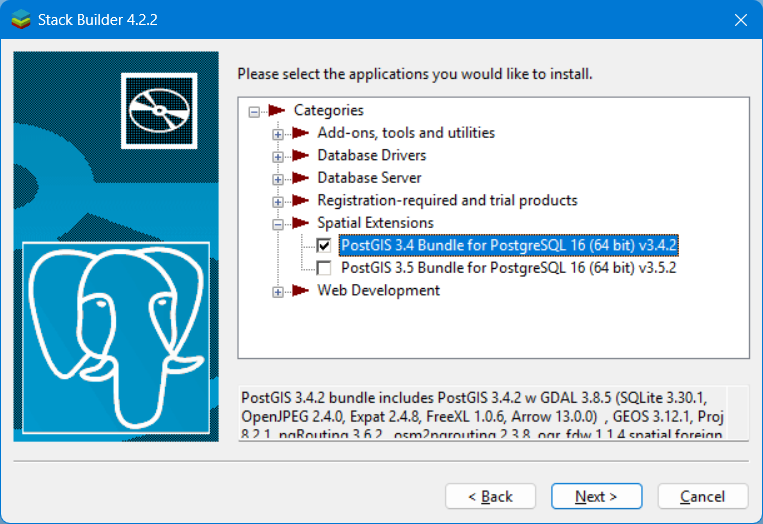Click the PostgreSQL elephant logo
Image resolution: width=763 pixels, height=524 pixels.
pos(116,338)
